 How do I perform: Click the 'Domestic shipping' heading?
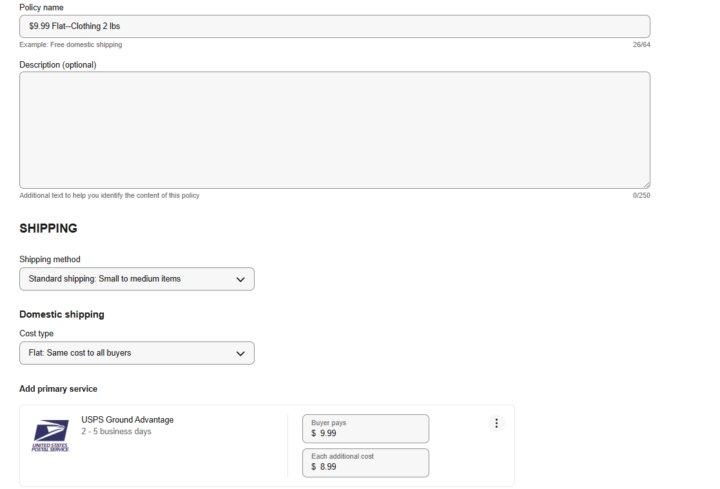click(x=62, y=315)
